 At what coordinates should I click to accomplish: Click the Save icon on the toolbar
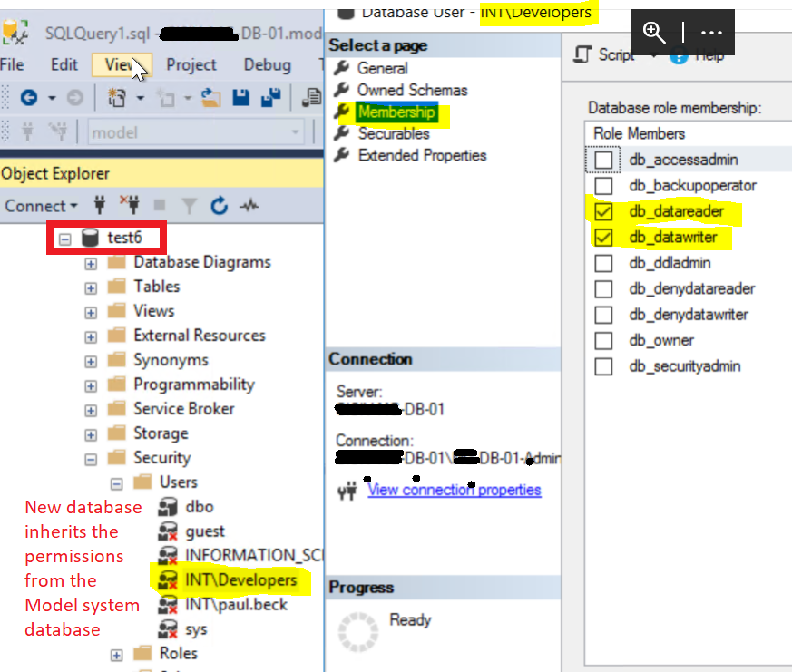(240, 97)
